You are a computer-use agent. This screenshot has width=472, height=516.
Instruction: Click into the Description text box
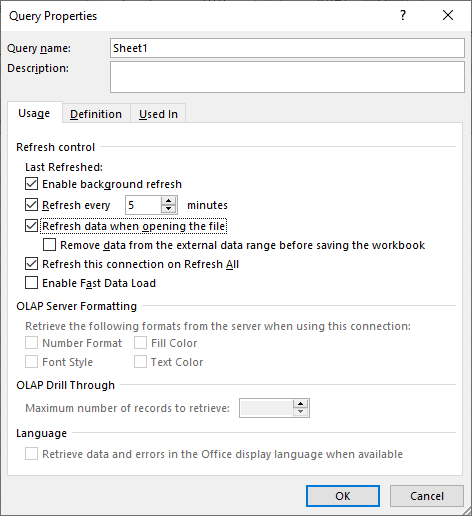point(287,77)
